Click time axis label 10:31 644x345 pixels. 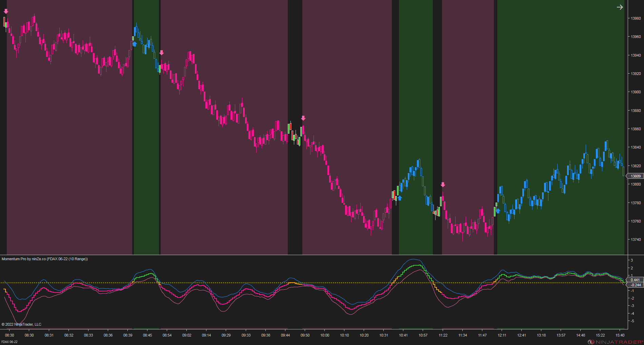(x=384, y=335)
